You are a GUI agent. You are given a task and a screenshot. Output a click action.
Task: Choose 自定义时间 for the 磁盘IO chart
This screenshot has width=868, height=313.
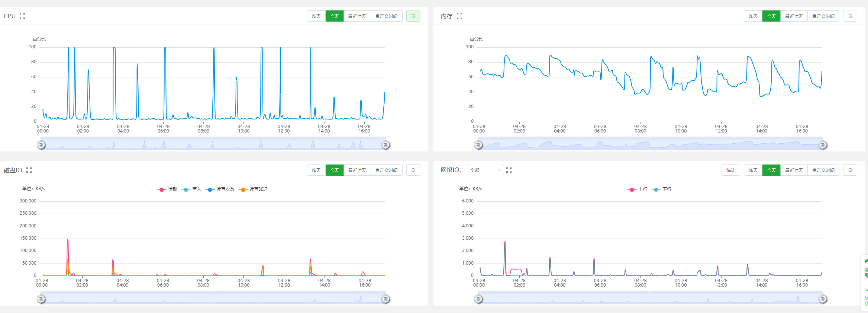(387, 170)
